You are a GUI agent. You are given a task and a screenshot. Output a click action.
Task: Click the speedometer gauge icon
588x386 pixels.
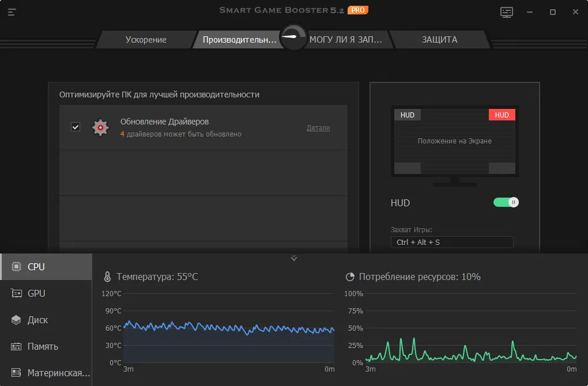pyautogui.click(x=293, y=37)
